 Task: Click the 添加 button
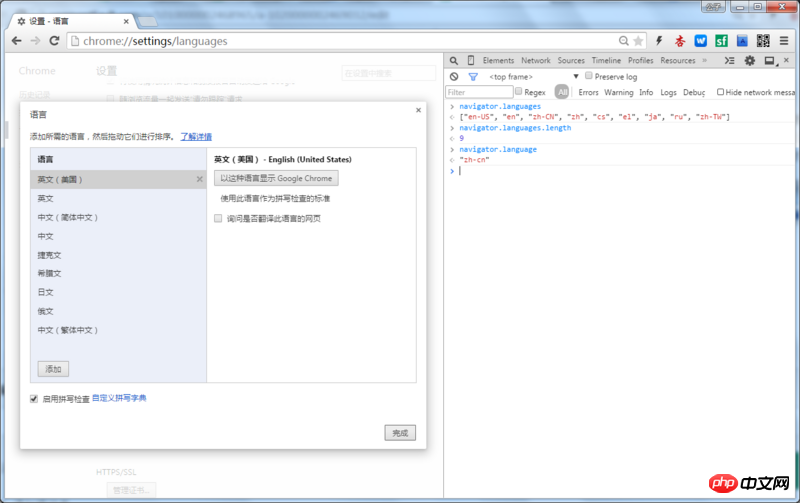pos(53,369)
